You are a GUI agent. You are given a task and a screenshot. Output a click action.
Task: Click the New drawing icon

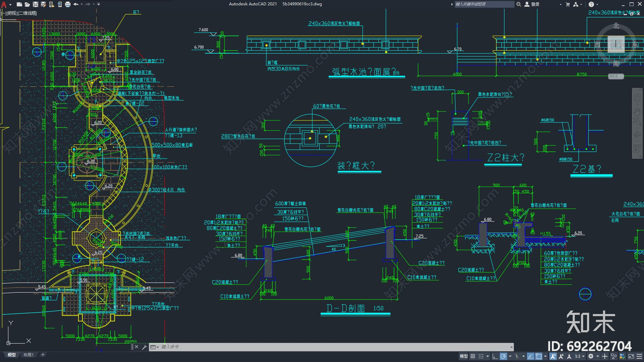point(19,4)
